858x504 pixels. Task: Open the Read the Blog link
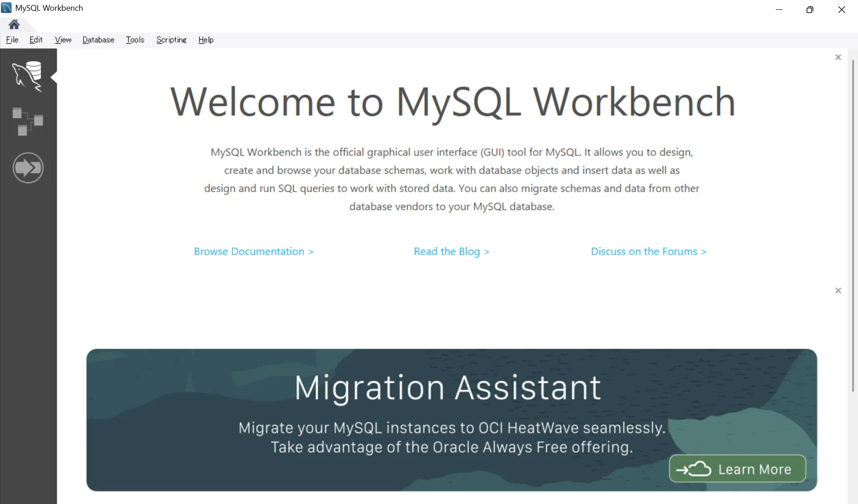coord(451,252)
